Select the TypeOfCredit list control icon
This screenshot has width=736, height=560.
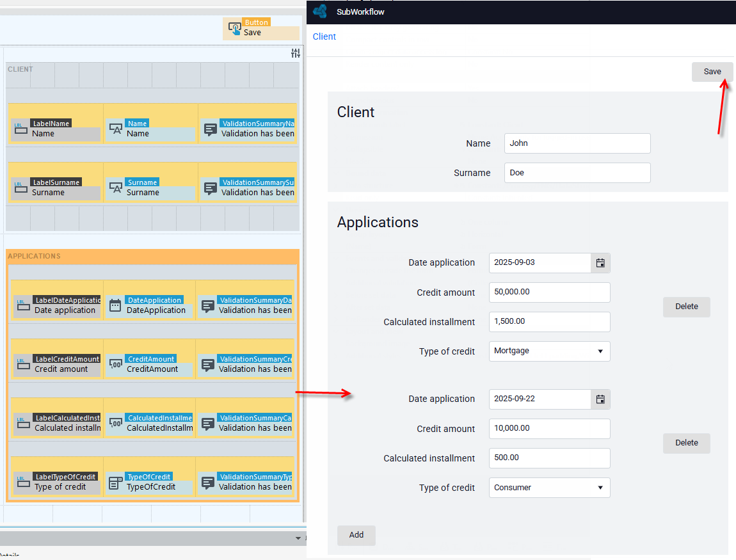tap(115, 482)
